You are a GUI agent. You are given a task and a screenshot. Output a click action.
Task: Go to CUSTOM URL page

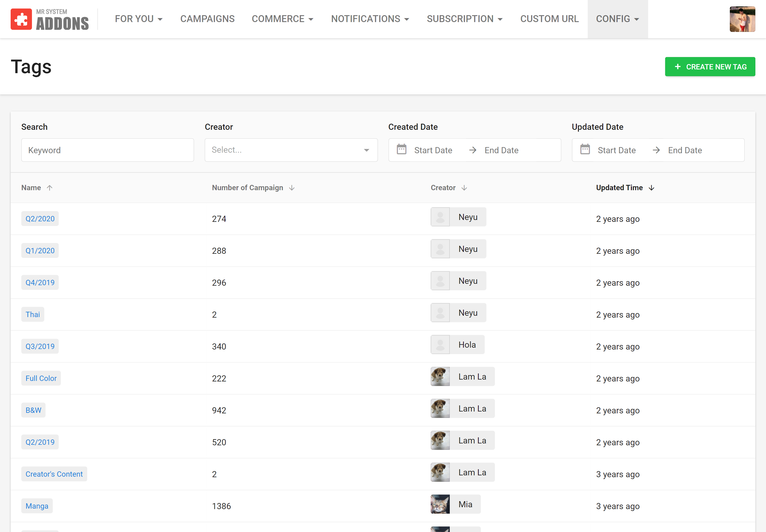pyautogui.click(x=549, y=19)
